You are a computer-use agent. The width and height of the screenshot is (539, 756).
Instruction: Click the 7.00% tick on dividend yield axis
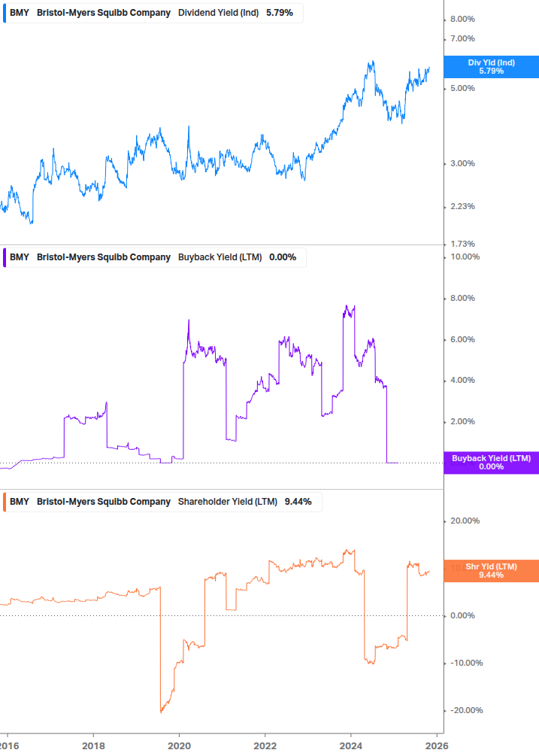coord(462,38)
